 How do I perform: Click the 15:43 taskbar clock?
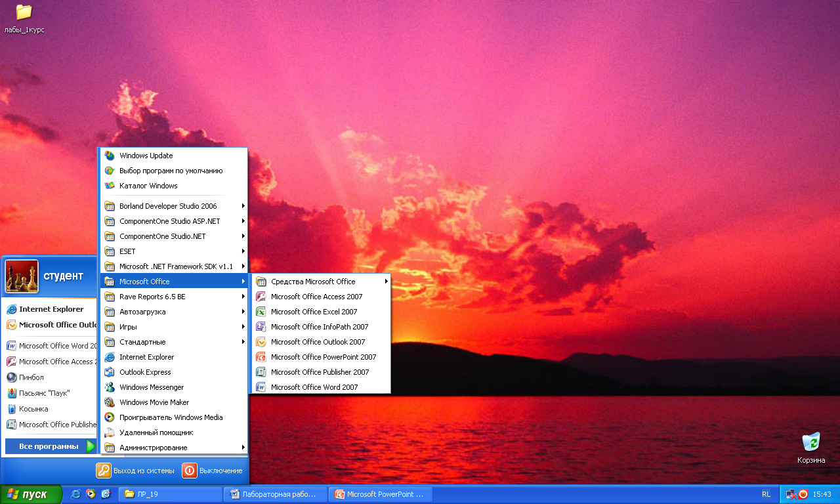tap(822, 494)
